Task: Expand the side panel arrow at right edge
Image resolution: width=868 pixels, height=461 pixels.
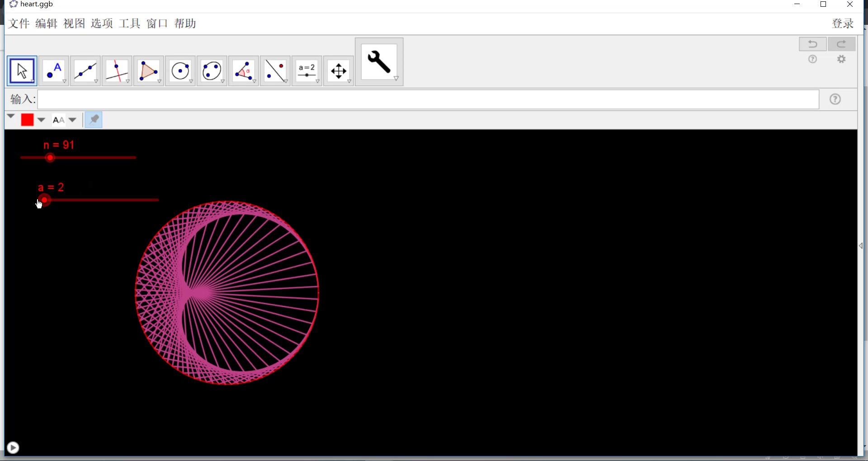Action: tap(861, 246)
